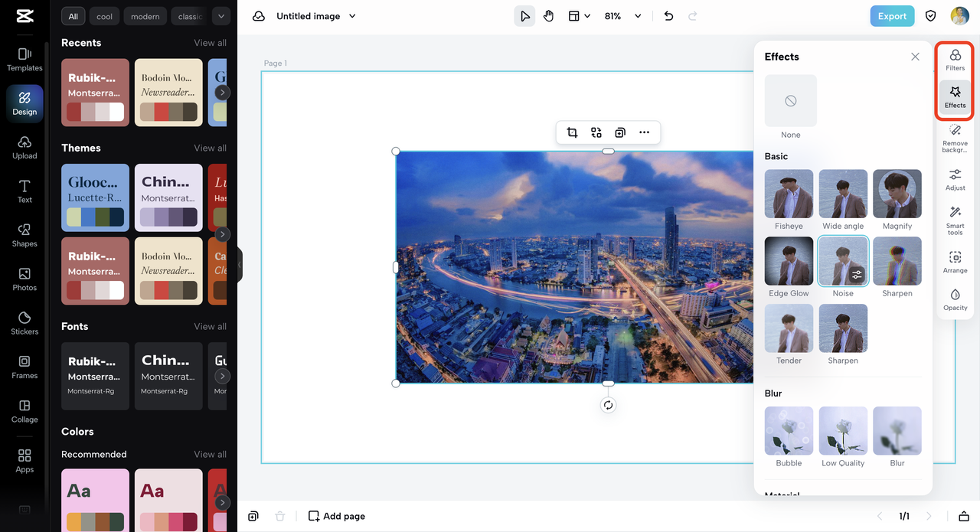Viewport: 980px width, 532px height.
Task: Open the layers icon at bottom right
Action: (964, 516)
